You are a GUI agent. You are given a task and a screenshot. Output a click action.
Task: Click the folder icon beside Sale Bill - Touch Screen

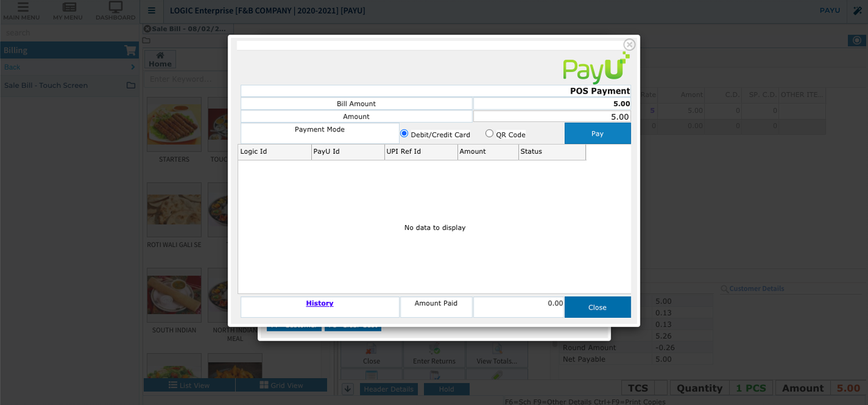point(131,85)
